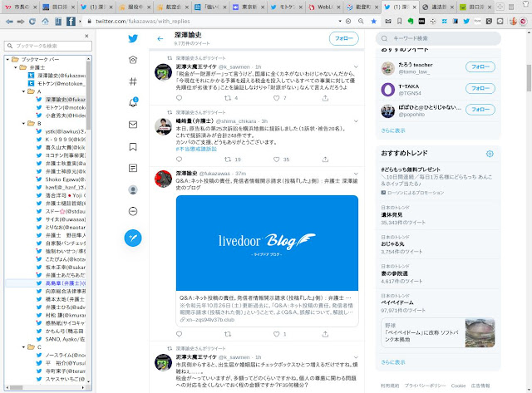Open the #不当懲戒請求訴訟 hashtag link
The image size is (532, 393).
[196, 149]
